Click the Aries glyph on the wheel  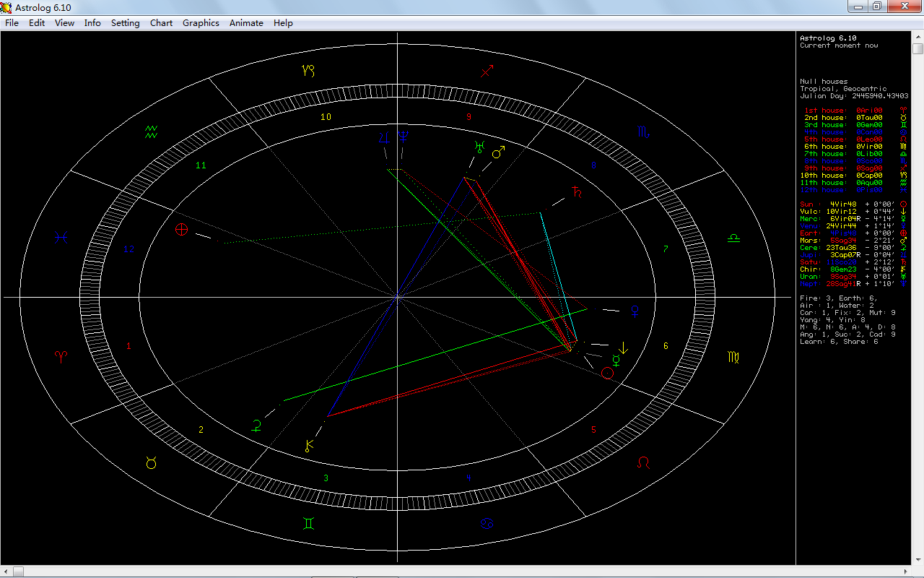[61, 356]
